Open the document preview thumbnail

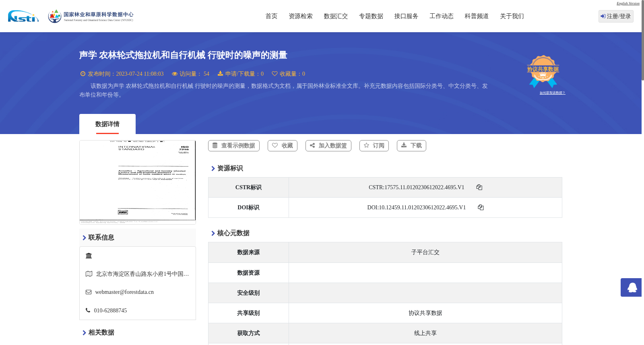pyautogui.click(x=138, y=182)
